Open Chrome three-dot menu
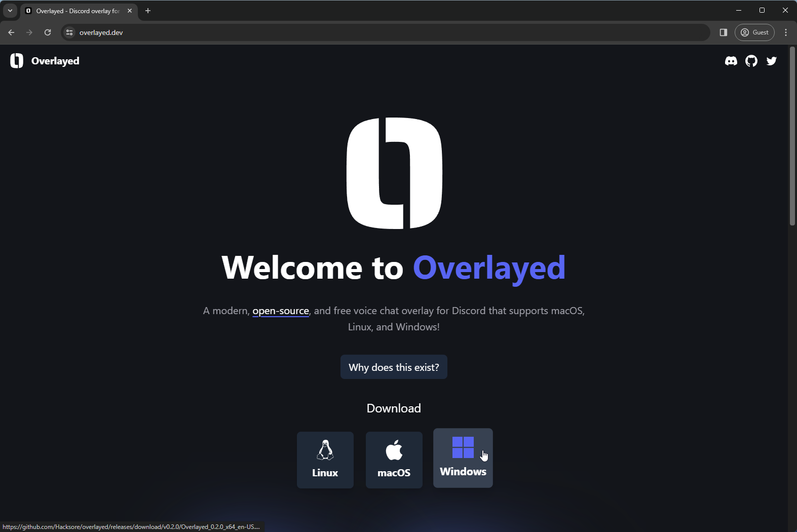 (x=786, y=32)
